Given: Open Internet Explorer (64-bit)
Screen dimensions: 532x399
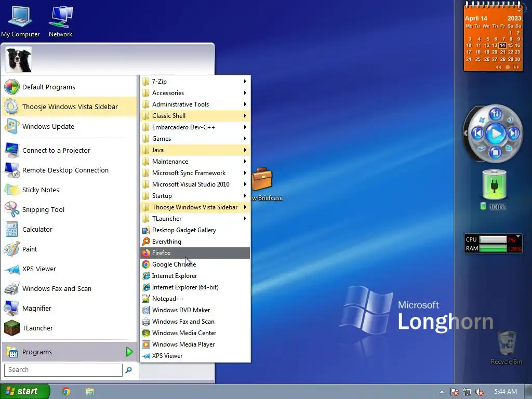Looking at the screenshot, I should (195, 287).
